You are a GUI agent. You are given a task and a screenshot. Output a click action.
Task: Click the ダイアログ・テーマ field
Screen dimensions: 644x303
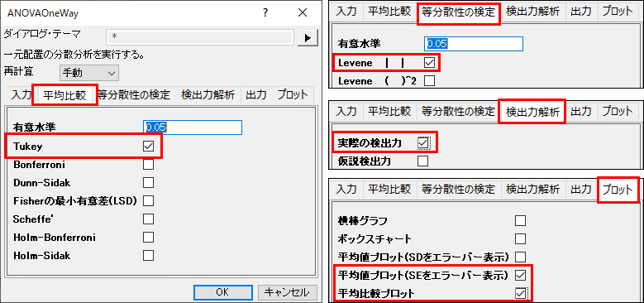[x=200, y=37]
